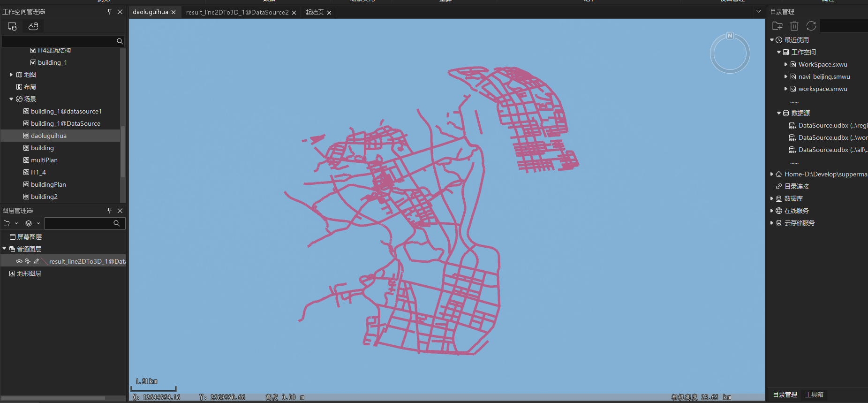The image size is (868, 403).
Task: Toggle editable pencil of result_line2DTo3D_1 layer
Action: tap(36, 261)
